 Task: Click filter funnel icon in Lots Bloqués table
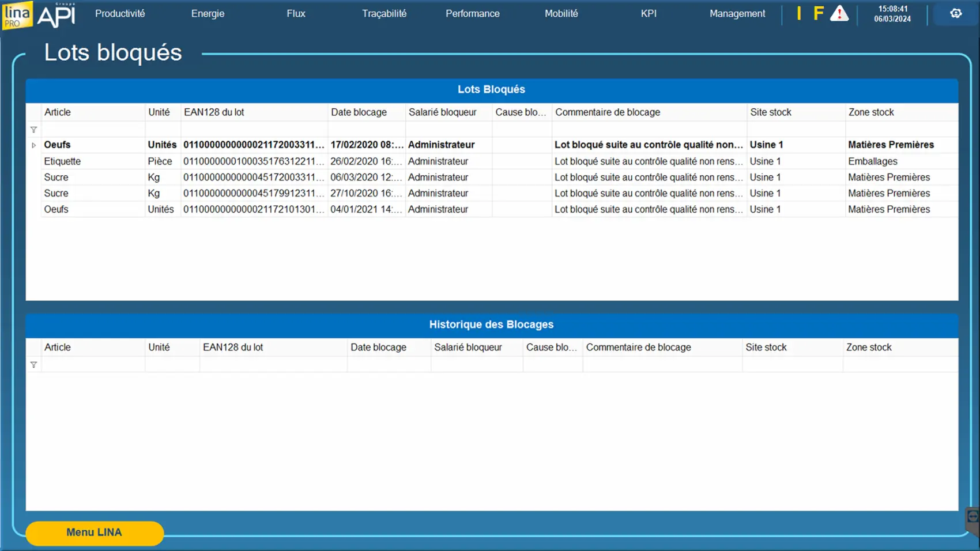(x=34, y=130)
